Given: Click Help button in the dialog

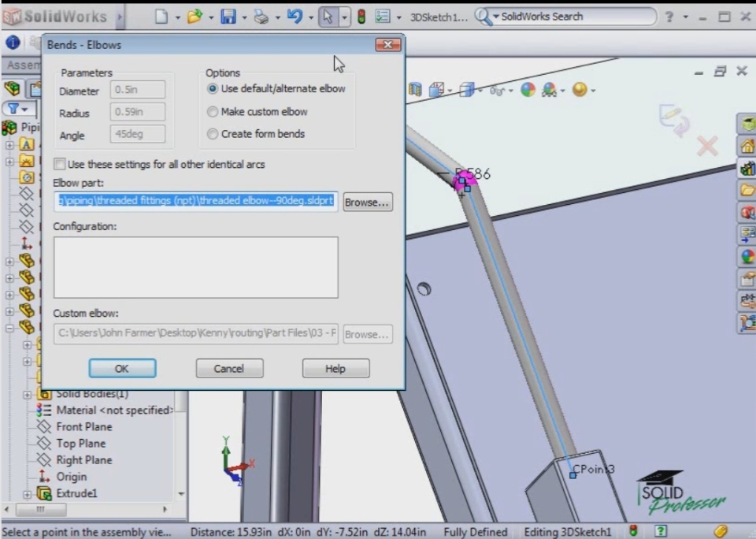Looking at the screenshot, I should click(335, 368).
